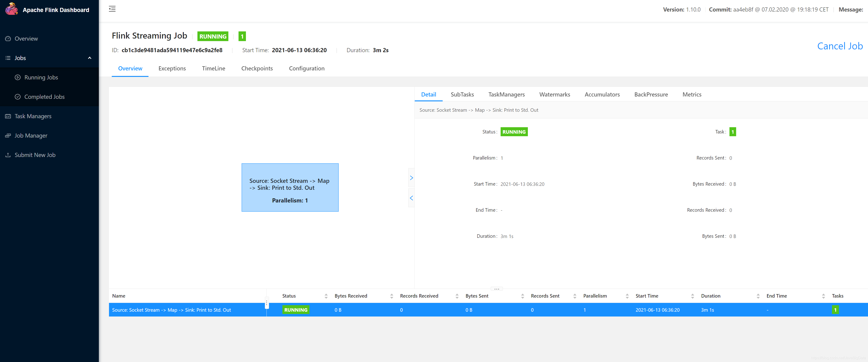The image size is (868, 362).
Task: Collapse the Jobs submenu chevron
Action: pos(90,58)
